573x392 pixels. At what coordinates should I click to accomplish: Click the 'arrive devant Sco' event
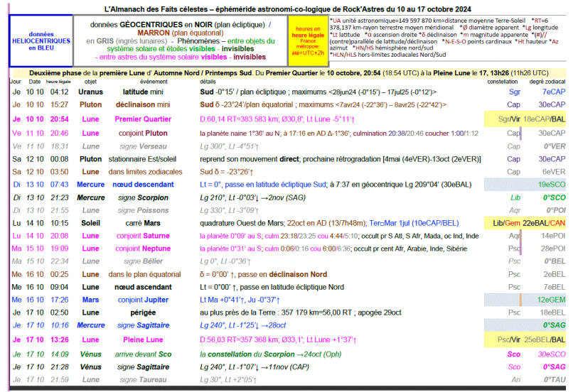pos(144,355)
